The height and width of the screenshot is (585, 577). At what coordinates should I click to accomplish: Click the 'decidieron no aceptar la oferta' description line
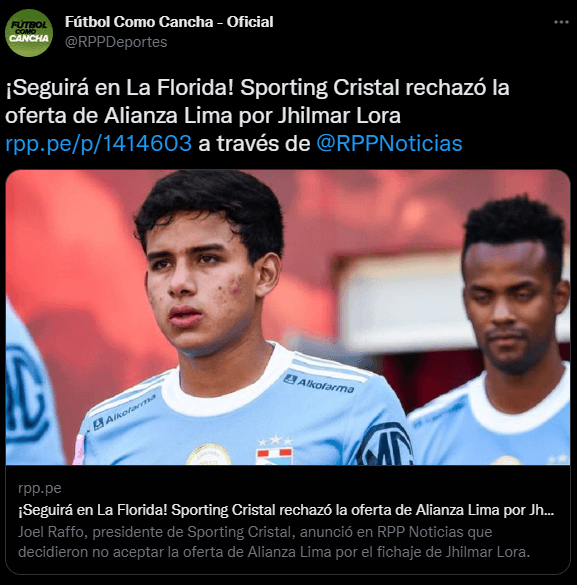[x=274, y=552]
